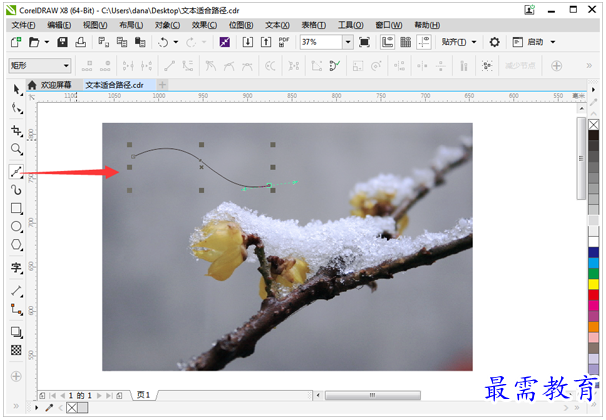
Task: Click the end node of the curve
Action: pyautogui.click(x=269, y=185)
